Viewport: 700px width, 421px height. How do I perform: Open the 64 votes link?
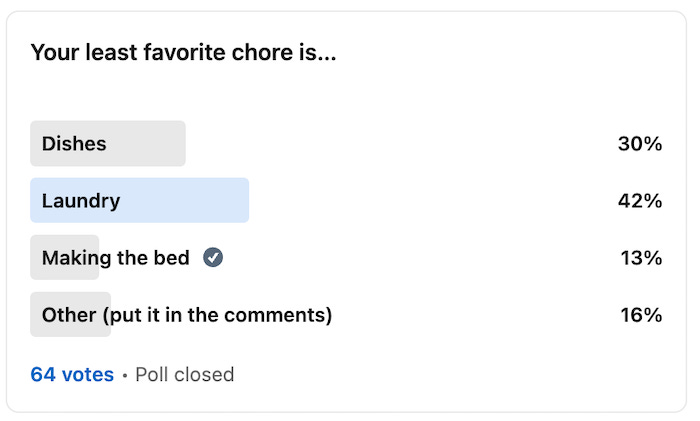point(72,375)
